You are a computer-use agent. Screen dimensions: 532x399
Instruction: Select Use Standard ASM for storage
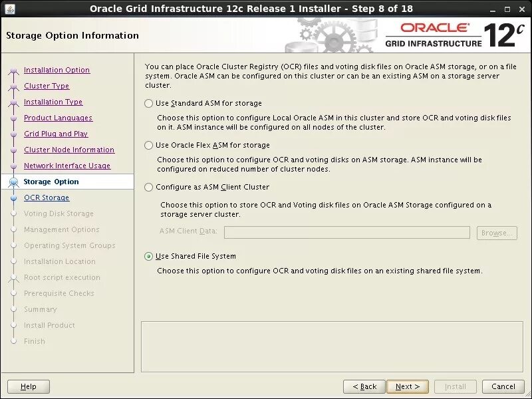pos(148,103)
